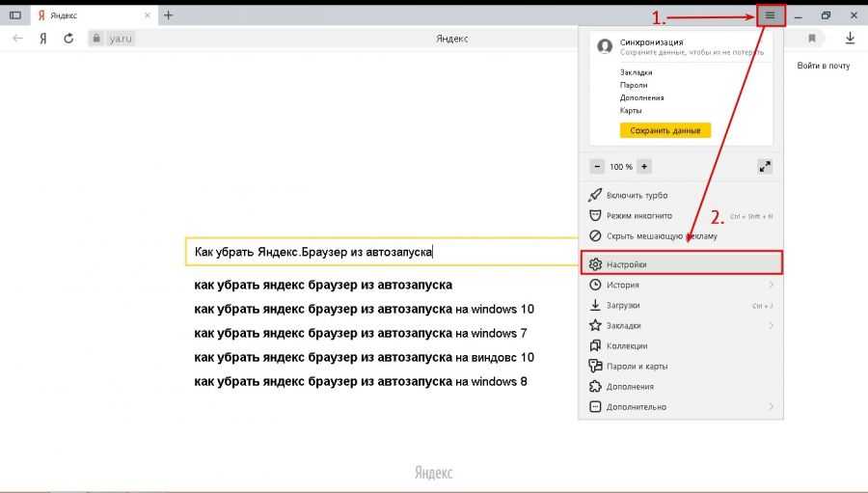Expand История submenu chevron
The image size is (868, 493).
pyautogui.click(x=771, y=285)
